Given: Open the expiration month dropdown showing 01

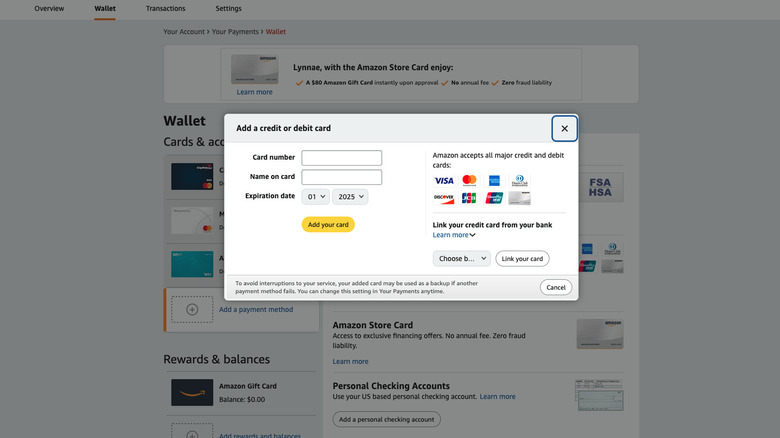Looking at the screenshot, I should point(315,197).
